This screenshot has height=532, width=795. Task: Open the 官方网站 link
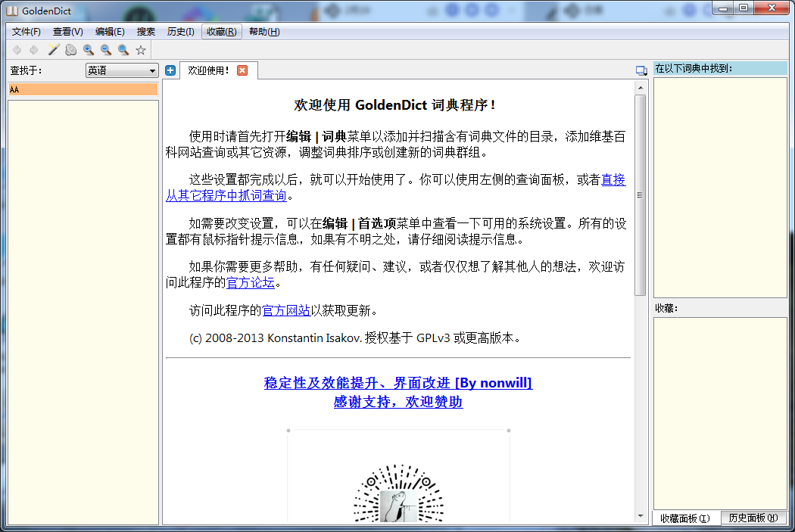click(286, 310)
